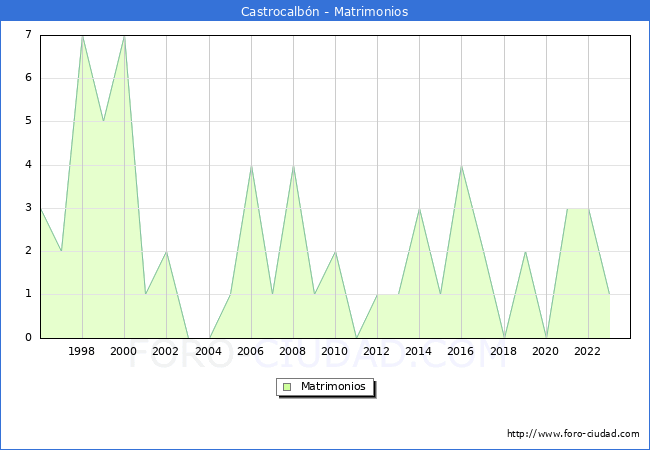Open the http://www.foro-ciudad.com link
Viewport: 650px width, 450px height.
coord(573,433)
